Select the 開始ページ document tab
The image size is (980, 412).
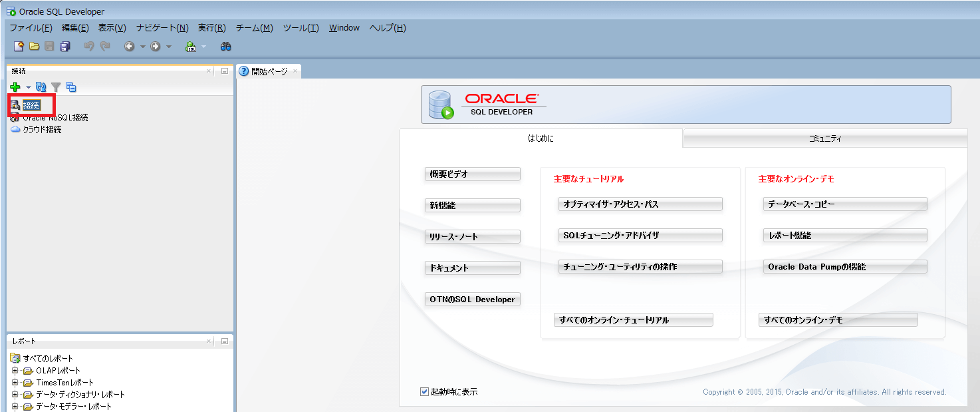pyautogui.click(x=269, y=71)
